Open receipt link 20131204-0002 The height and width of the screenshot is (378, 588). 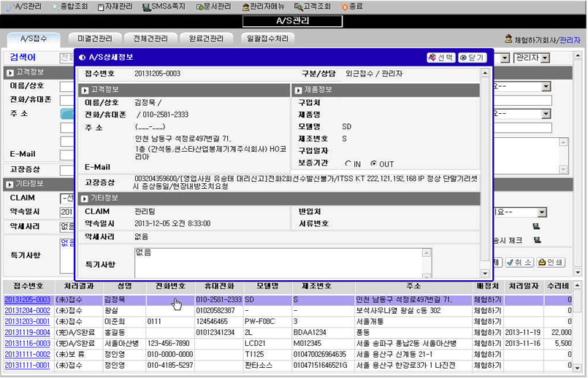click(27, 310)
